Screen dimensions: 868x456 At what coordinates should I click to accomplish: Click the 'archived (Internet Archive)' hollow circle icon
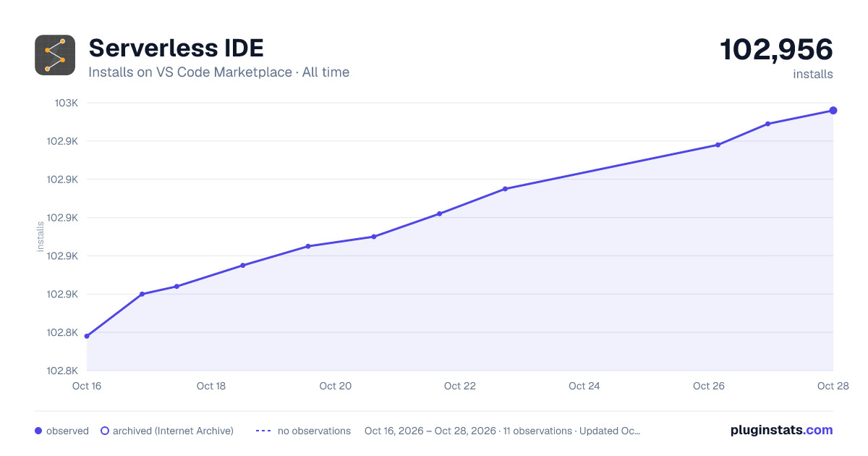(105, 431)
